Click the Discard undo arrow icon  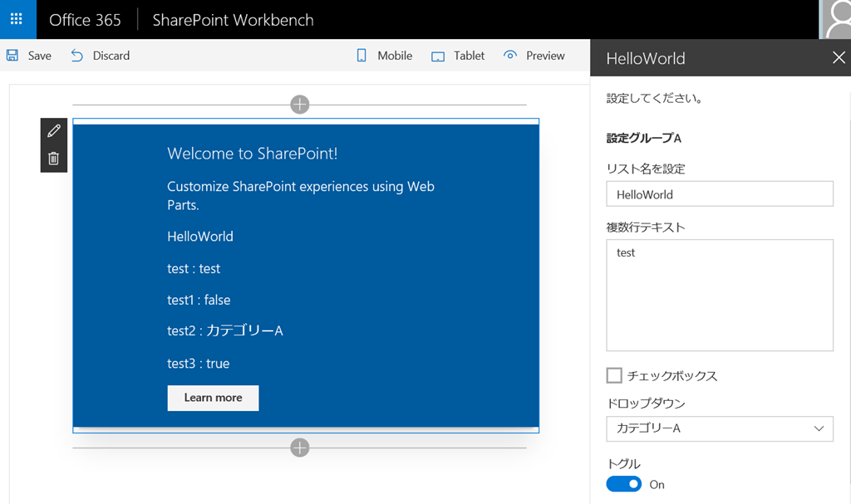click(77, 56)
